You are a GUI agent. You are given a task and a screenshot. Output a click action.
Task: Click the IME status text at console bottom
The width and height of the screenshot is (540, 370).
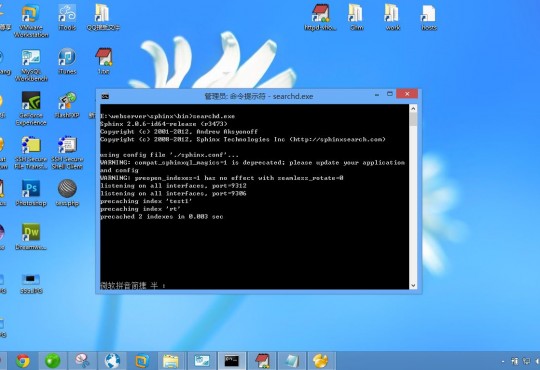coord(133,286)
